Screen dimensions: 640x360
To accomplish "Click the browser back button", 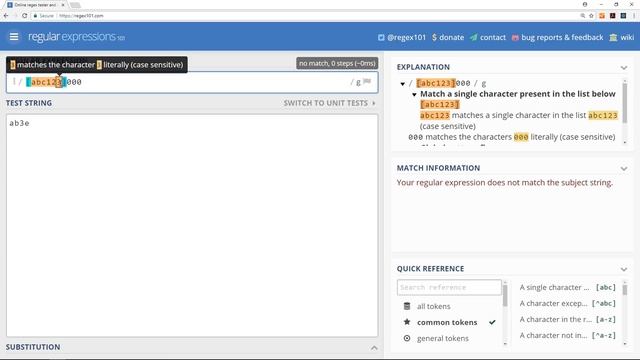I will coord(6,16).
